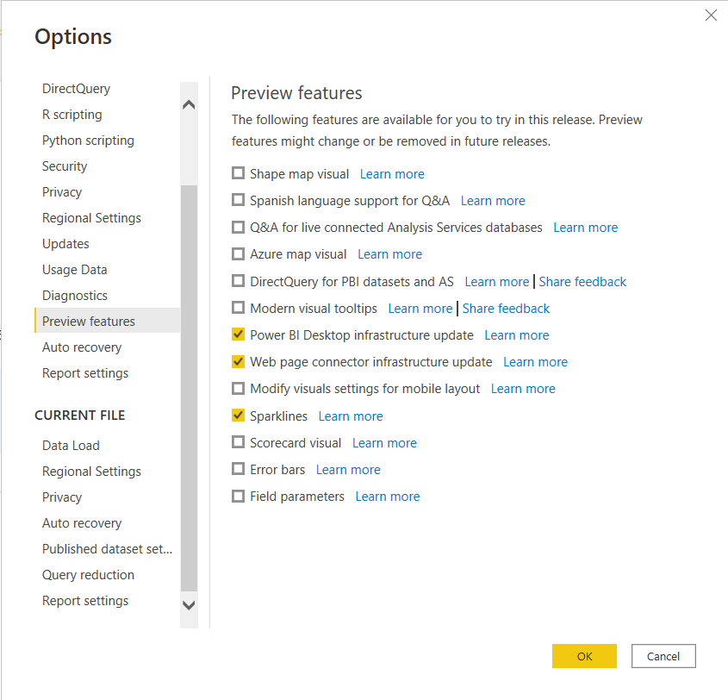
Task: Enable Field parameters checkbox
Action: click(x=238, y=496)
